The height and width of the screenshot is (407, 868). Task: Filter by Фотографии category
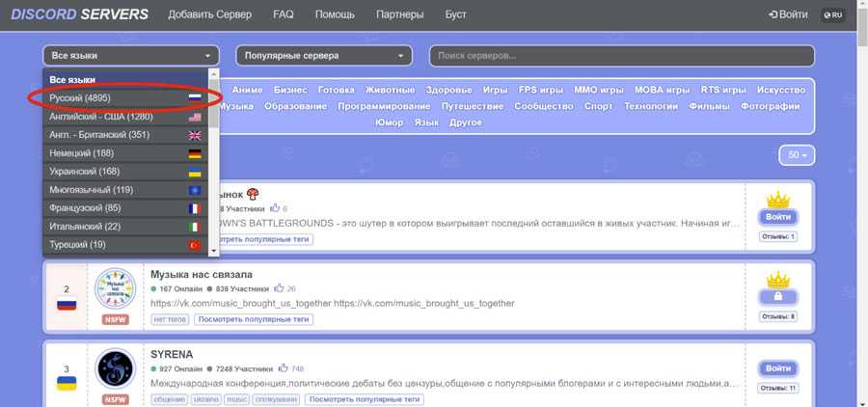click(x=770, y=106)
